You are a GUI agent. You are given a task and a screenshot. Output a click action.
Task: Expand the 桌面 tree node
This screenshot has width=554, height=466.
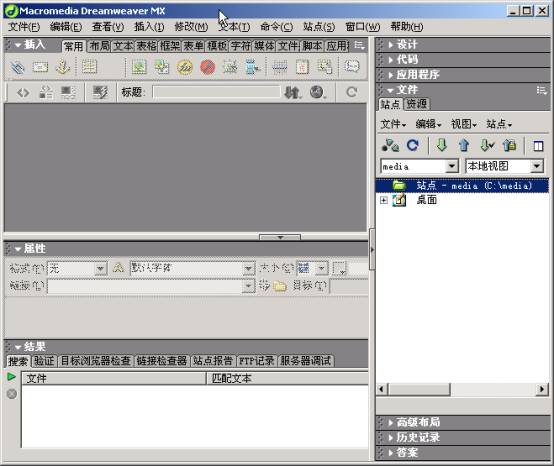pyautogui.click(x=383, y=200)
